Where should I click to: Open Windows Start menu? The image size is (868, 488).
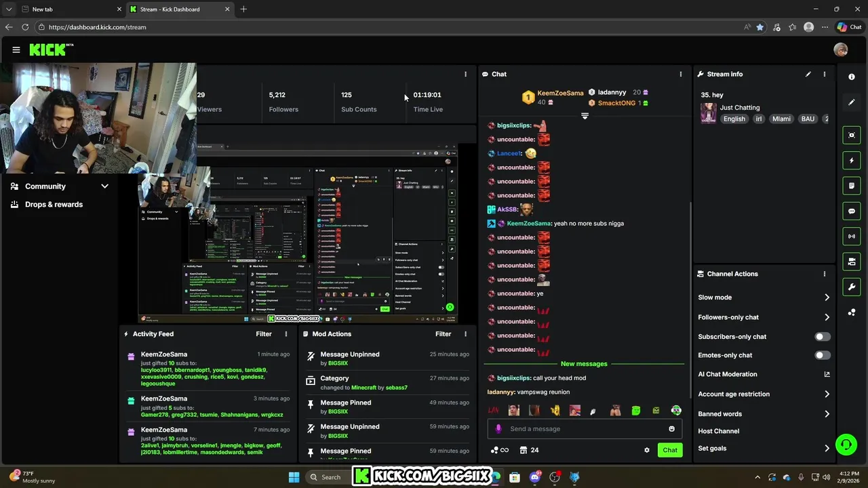[x=294, y=477]
